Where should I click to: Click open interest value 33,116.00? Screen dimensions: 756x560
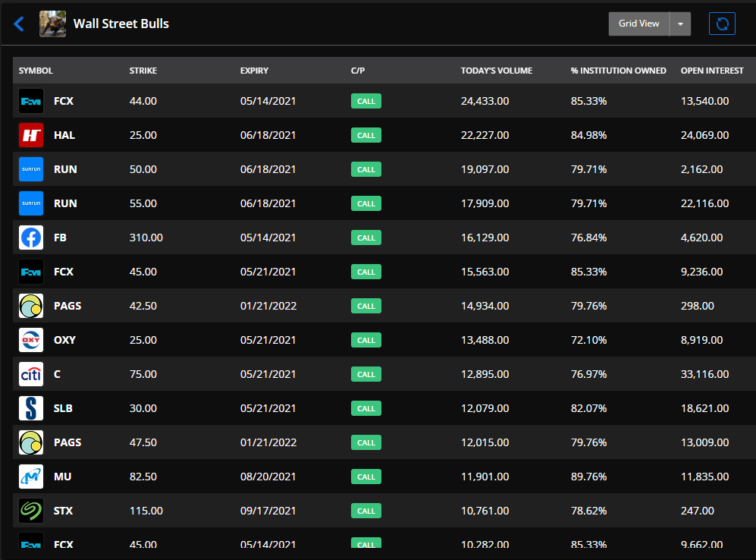[x=705, y=374]
